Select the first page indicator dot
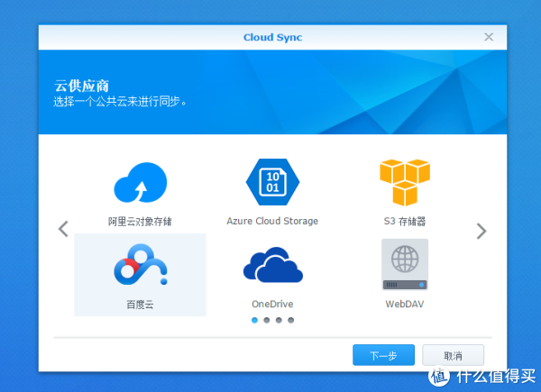Viewport: 541px width, 392px height. click(x=255, y=320)
